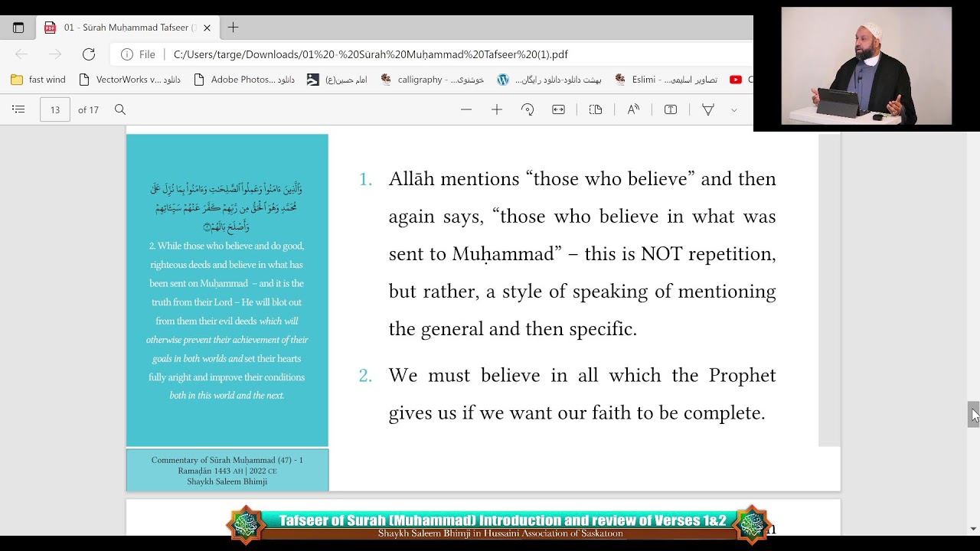Open a new browser tab
The height and width of the screenshot is (551, 980).
[x=233, y=28]
